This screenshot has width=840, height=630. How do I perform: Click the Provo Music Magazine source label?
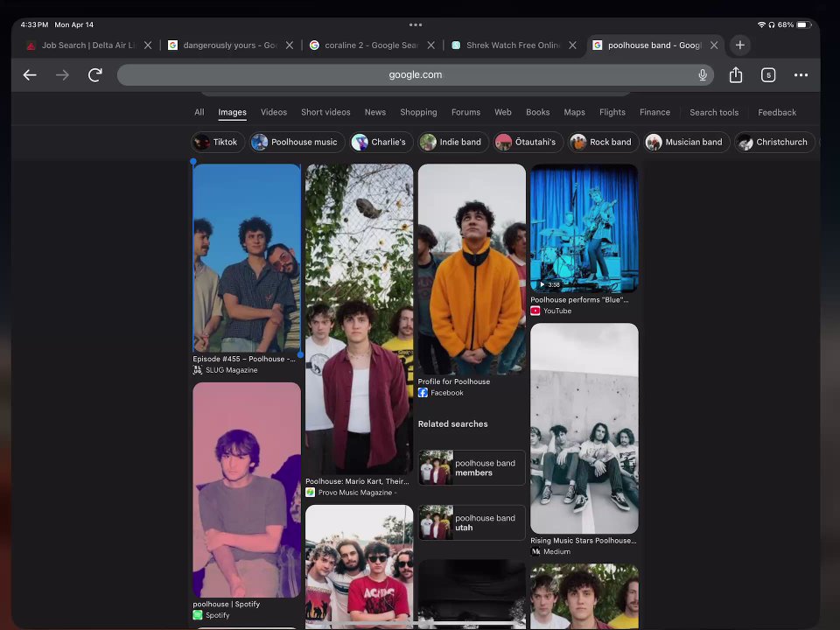(357, 493)
